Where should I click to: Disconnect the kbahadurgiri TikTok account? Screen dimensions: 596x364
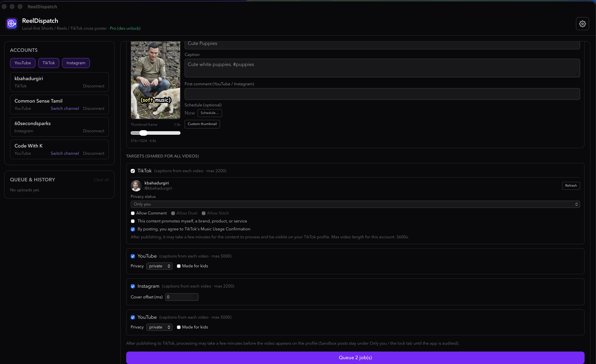pyautogui.click(x=94, y=86)
